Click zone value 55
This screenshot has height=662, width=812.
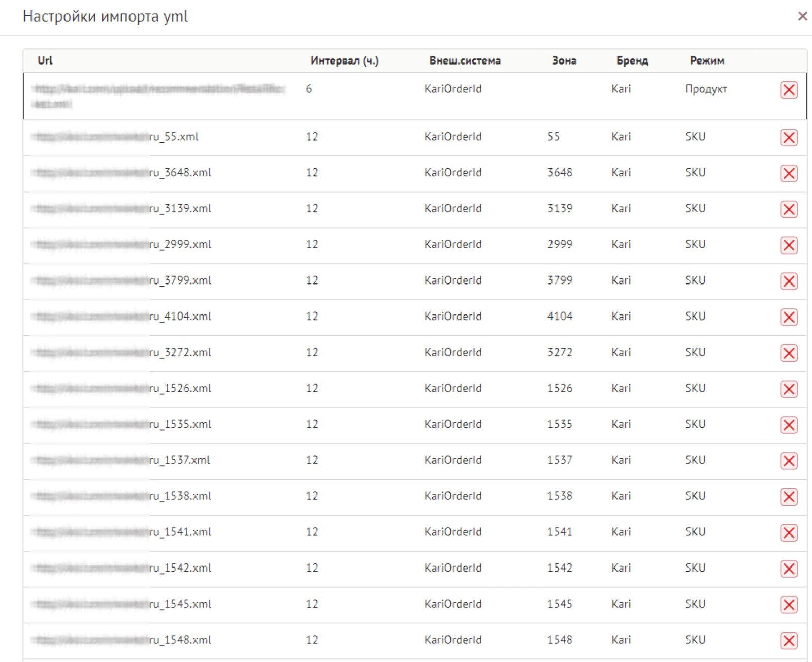[x=554, y=137]
